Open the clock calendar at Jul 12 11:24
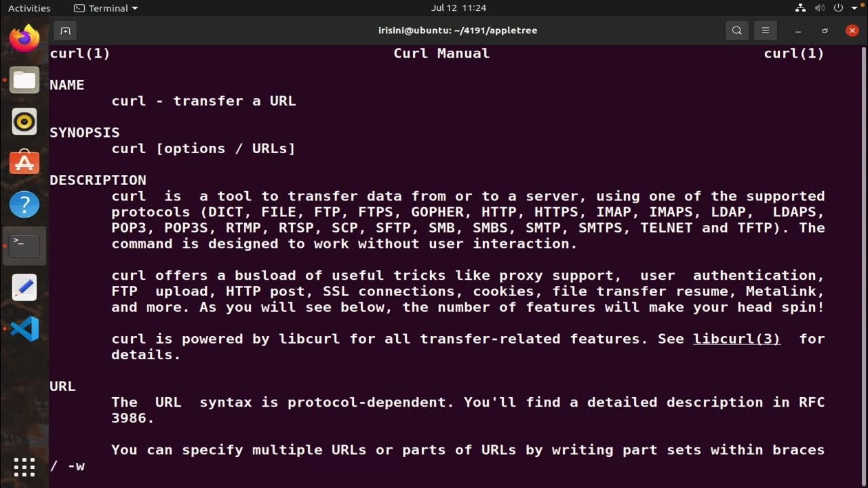Viewport: 868px width, 488px height. coord(458,8)
